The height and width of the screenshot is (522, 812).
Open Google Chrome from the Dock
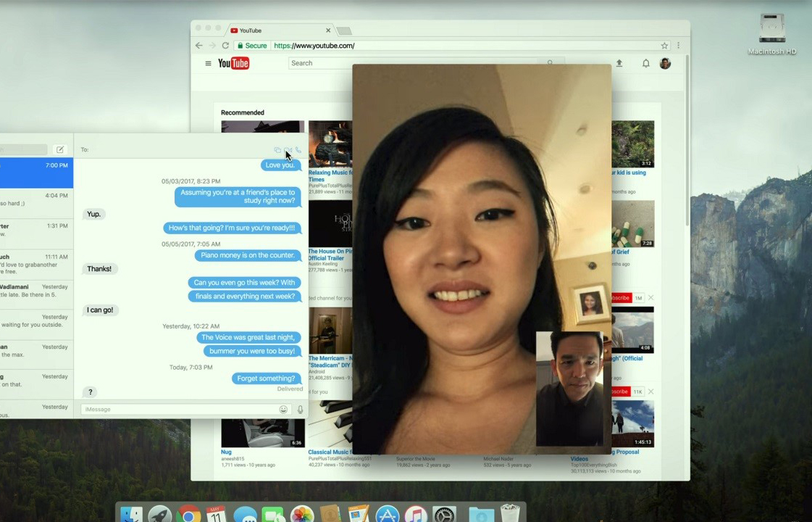coord(188,515)
